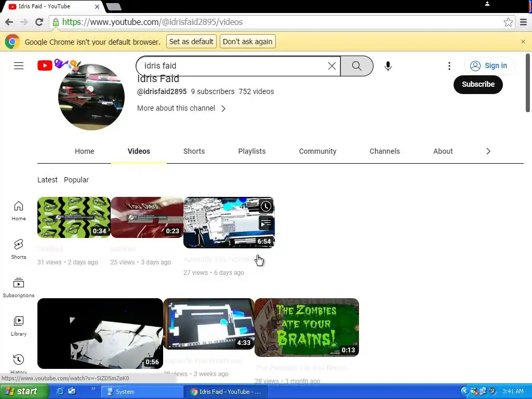Viewport: 532px width, 399px height.
Task: Clear the search text with the X icon
Action: pos(332,66)
